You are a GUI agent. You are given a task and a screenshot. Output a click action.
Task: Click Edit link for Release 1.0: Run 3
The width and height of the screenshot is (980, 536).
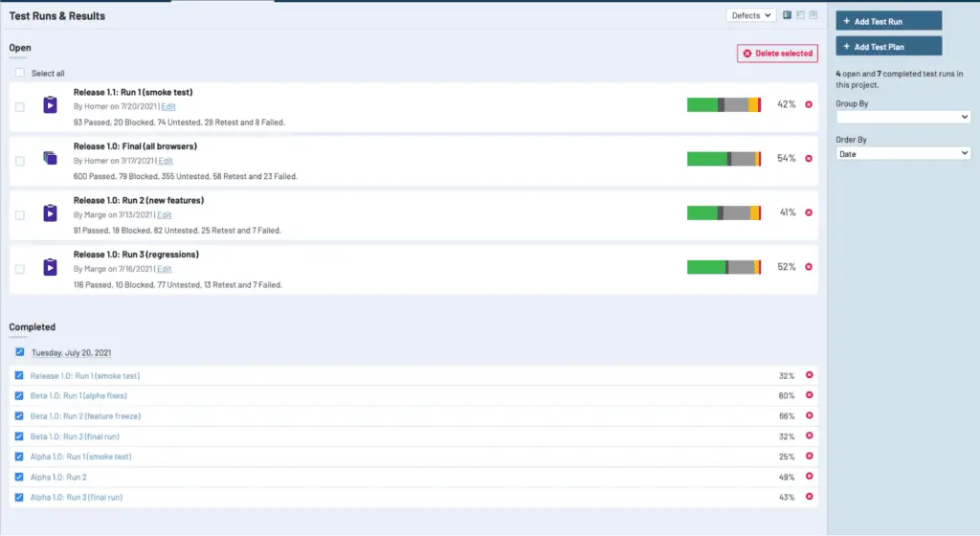point(164,269)
